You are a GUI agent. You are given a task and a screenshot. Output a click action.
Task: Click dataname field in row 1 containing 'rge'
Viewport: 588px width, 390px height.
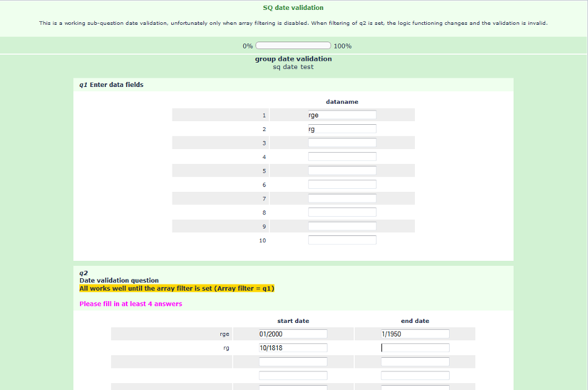point(342,115)
